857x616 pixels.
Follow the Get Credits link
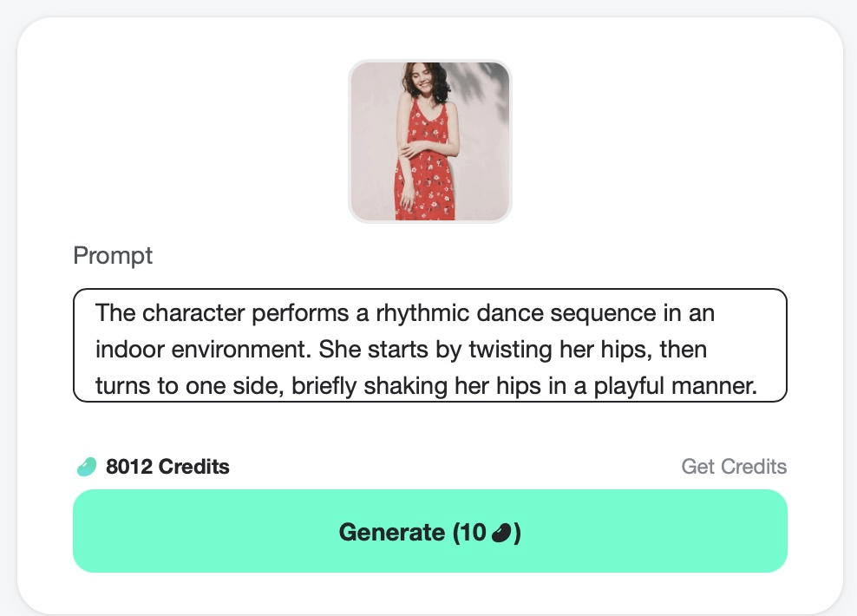pos(734,467)
